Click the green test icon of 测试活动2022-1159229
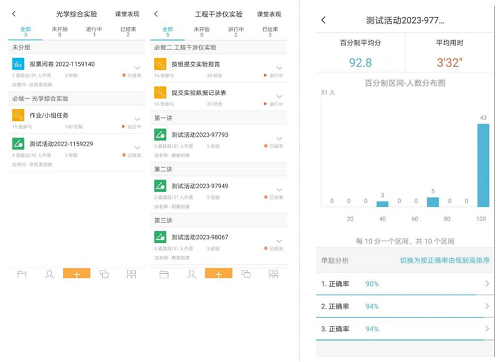 (18, 143)
